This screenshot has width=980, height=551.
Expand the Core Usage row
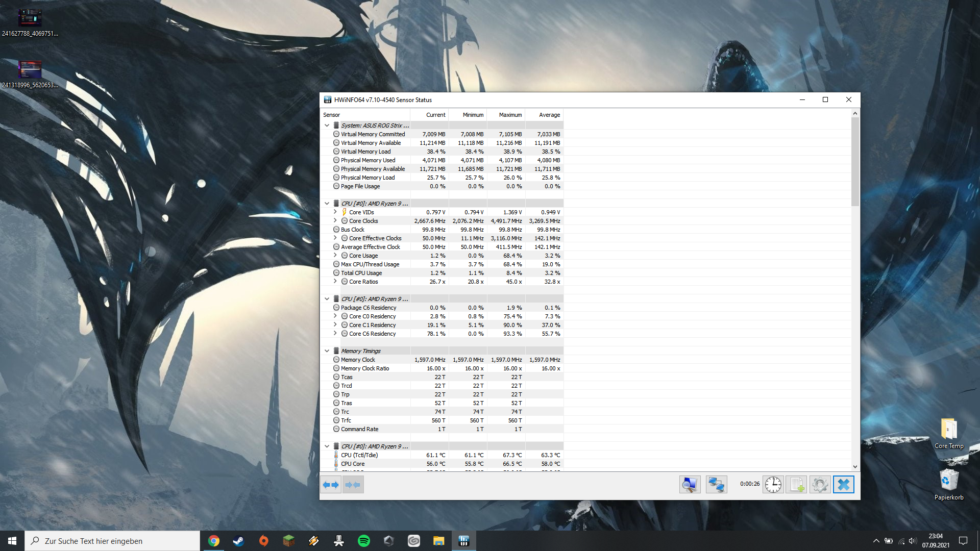[x=335, y=256]
